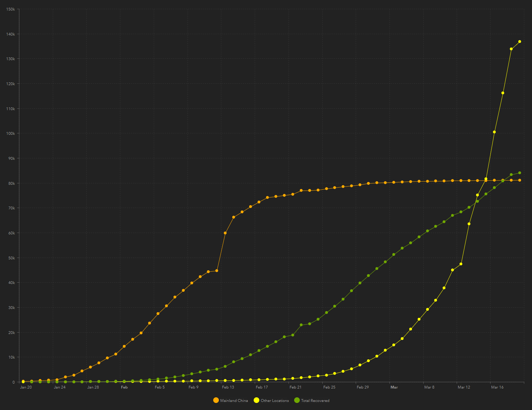Click the 'Mar 8' x-axis label
Screen dimensions: 532x410
coord(429,387)
